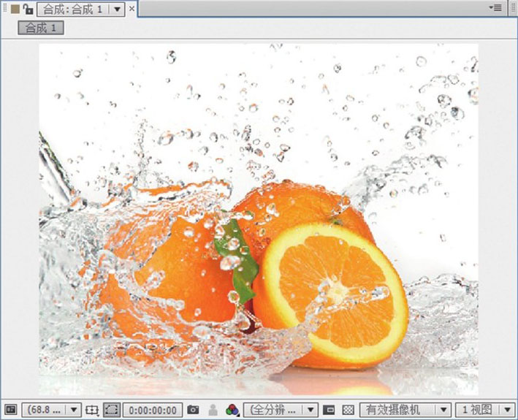Open the 有效摄像机 camera view dropdown

pos(405,411)
